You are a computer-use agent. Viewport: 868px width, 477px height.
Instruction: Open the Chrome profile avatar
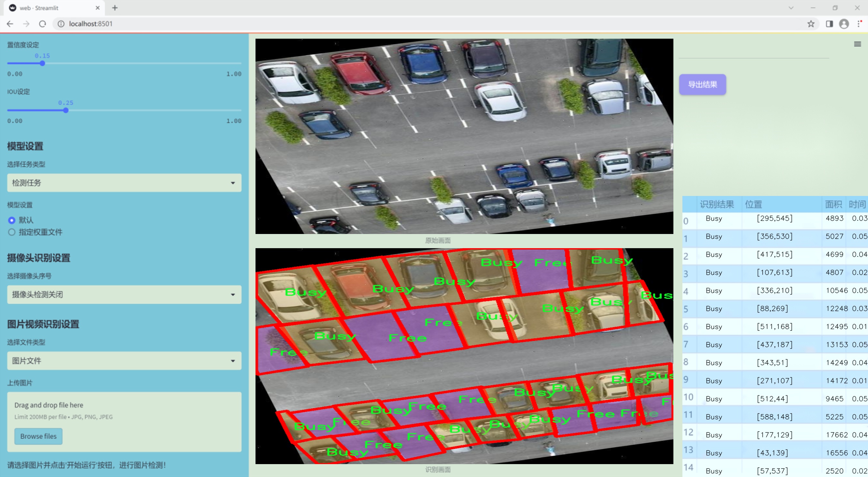click(x=844, y=24)
